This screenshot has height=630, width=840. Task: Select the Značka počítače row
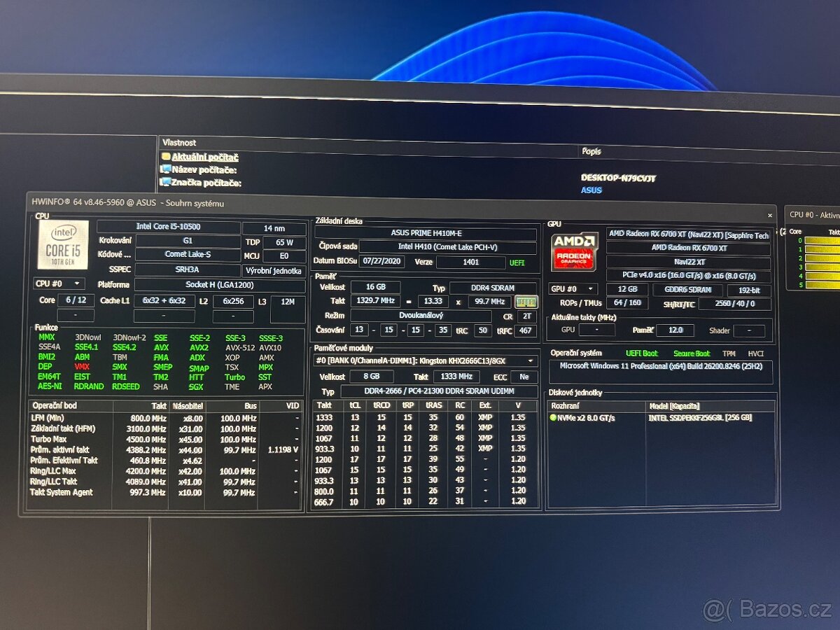tap(201, 183)
